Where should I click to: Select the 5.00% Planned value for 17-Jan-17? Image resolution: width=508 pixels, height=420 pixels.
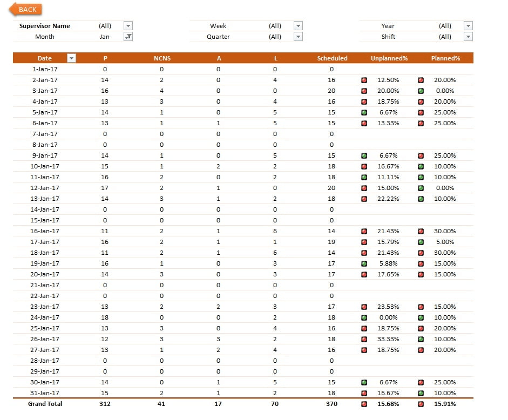pyautogui.click(x=445, y=242)
